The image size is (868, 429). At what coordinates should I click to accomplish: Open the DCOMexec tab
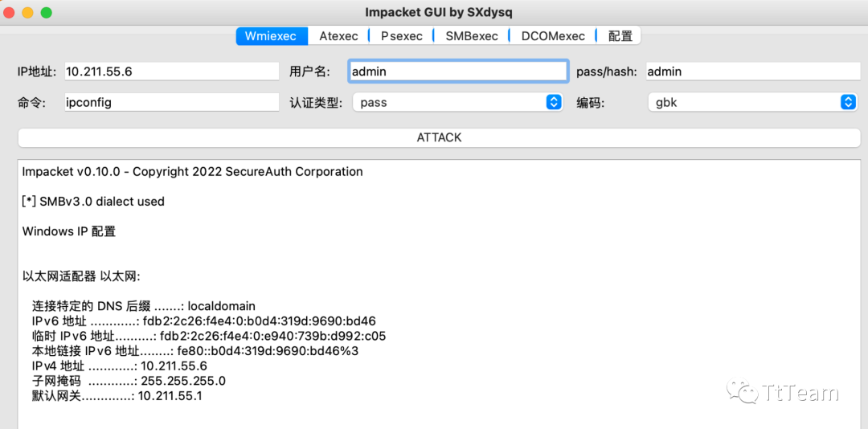[554, 36]
